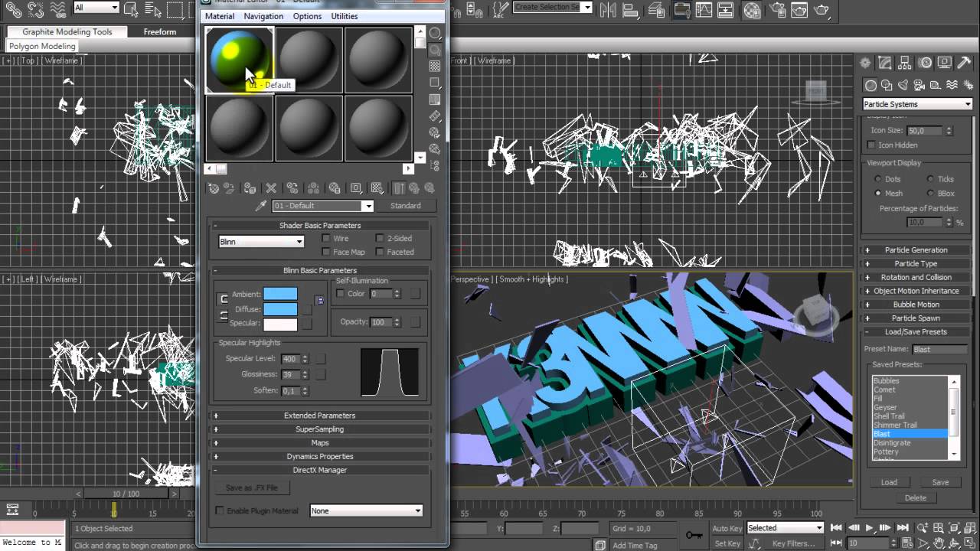The image size is (980, 551).
Task: Toggle Backlight icon in Material Editor
Action: point(435,51)
